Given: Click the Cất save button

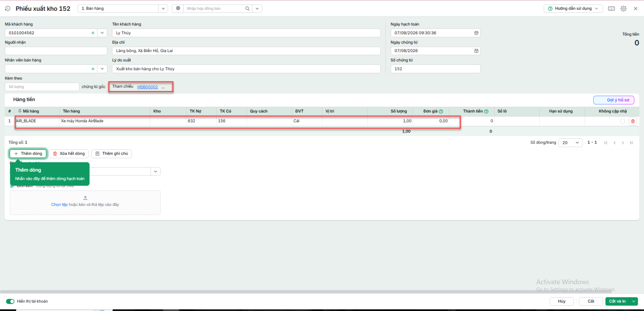Looking at the screenshot, I should (590, 301).
